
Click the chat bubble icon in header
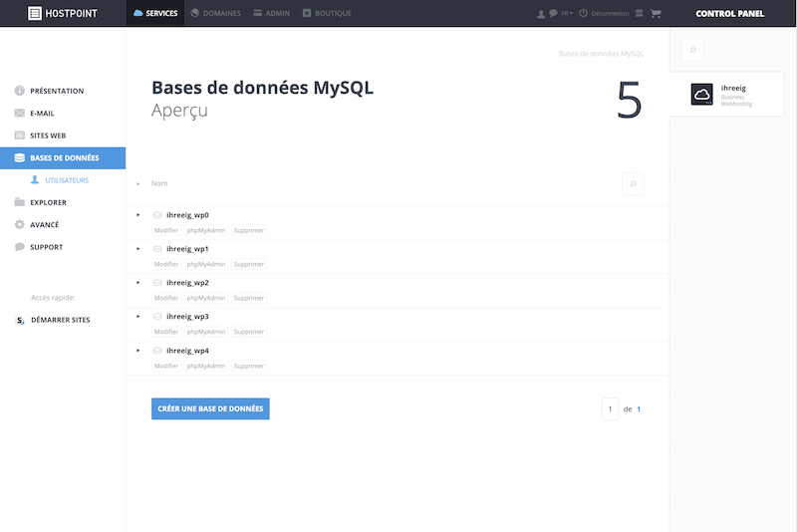(553, 13)
